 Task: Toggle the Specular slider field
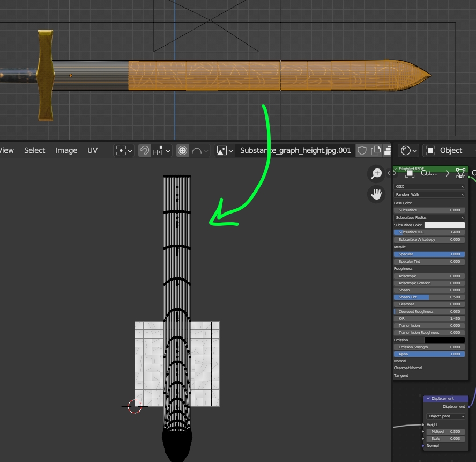click(429, 254)
